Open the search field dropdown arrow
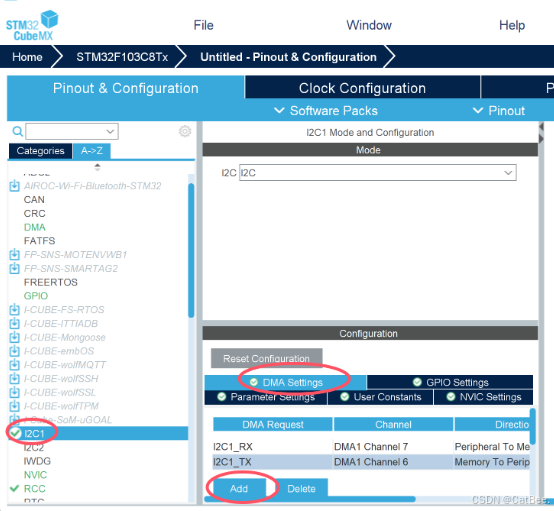554x511 pixels. click(x=110, y=131)
